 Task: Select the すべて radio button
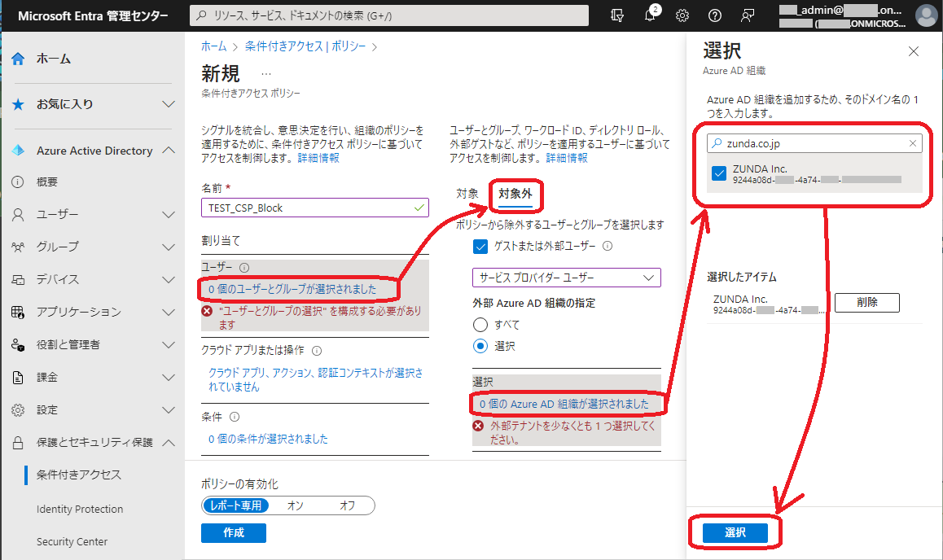pyautogui.click(x=480, y=325)
